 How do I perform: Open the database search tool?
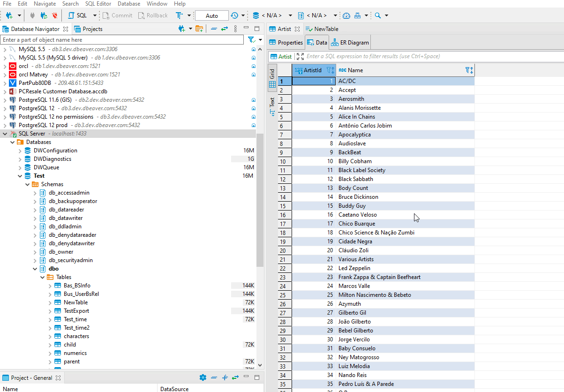[x=378, y=15]
